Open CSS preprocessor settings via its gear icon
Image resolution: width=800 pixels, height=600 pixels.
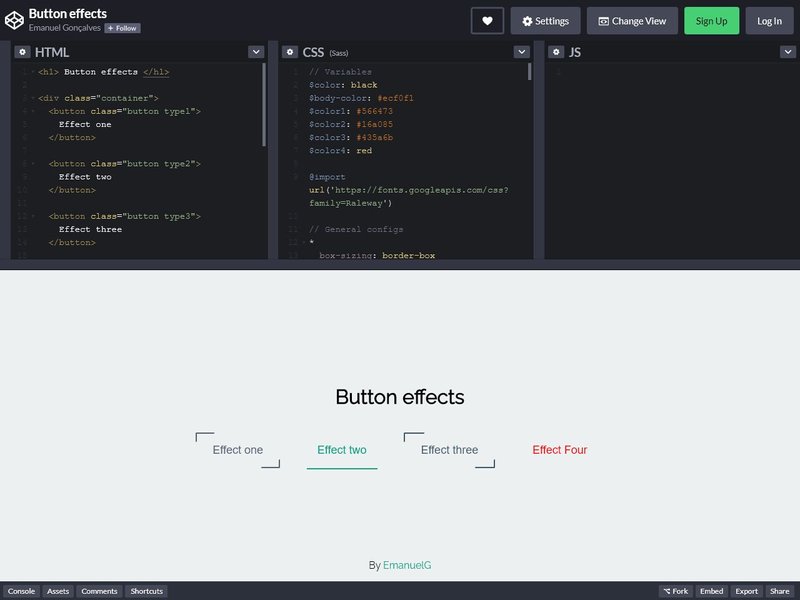(289, 51)
